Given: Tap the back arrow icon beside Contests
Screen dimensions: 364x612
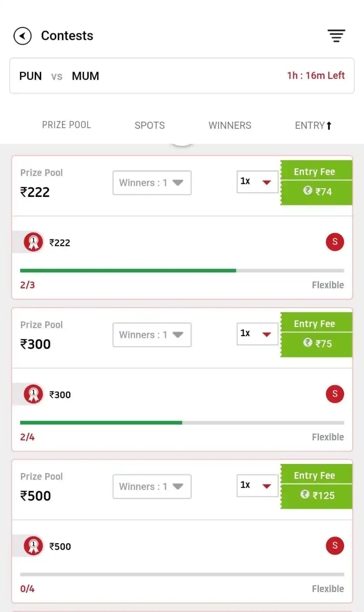Looking at the screenshot, I should 23,36.
